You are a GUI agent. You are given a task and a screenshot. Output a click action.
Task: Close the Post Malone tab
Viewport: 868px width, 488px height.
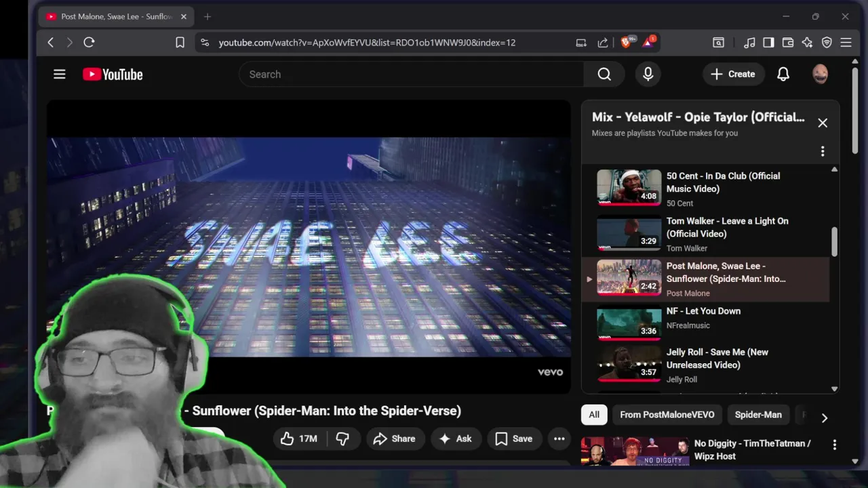[x=183, y=17]
